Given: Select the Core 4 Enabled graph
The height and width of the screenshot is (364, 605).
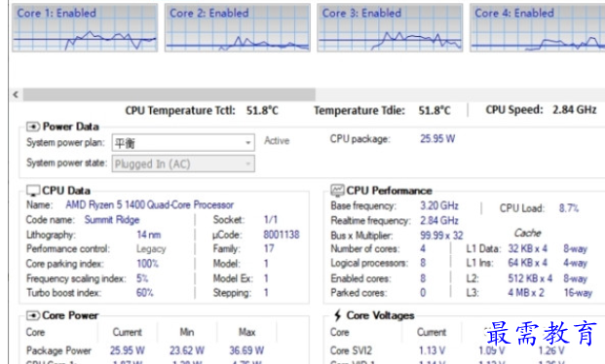Looking at the screenshot, I should pyautogui.click(x=538, y=28).
